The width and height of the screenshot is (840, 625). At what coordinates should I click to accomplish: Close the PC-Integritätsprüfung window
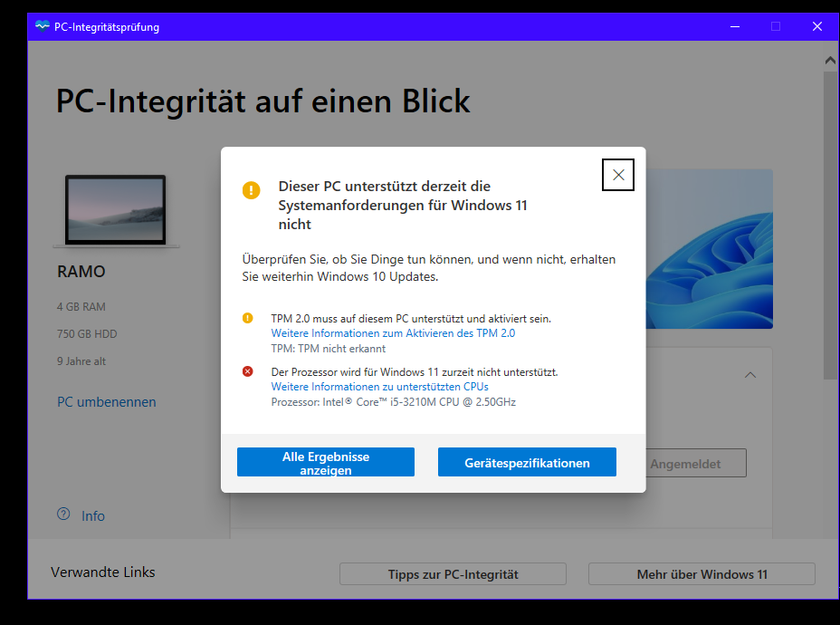[x=817, y=26]
